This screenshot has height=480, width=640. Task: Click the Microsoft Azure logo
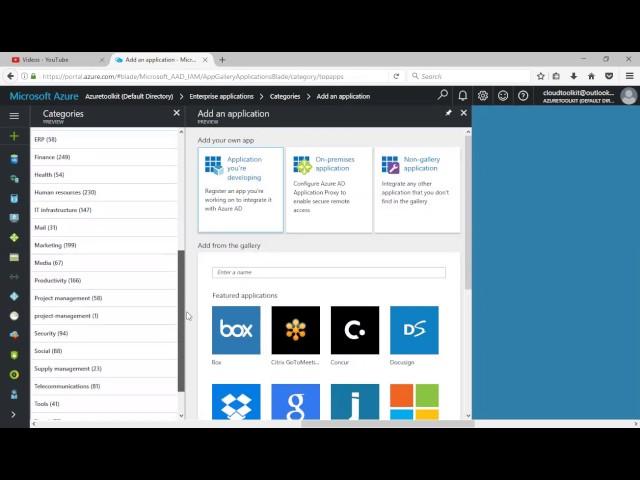coord(44,96)
